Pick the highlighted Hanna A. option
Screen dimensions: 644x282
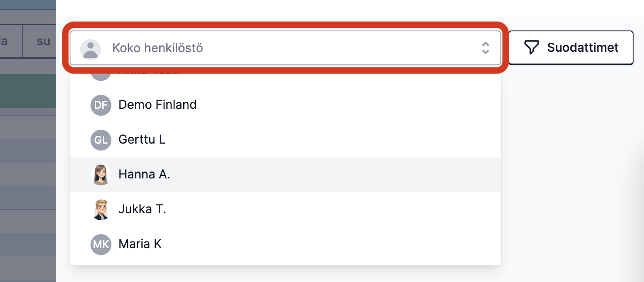285,175
